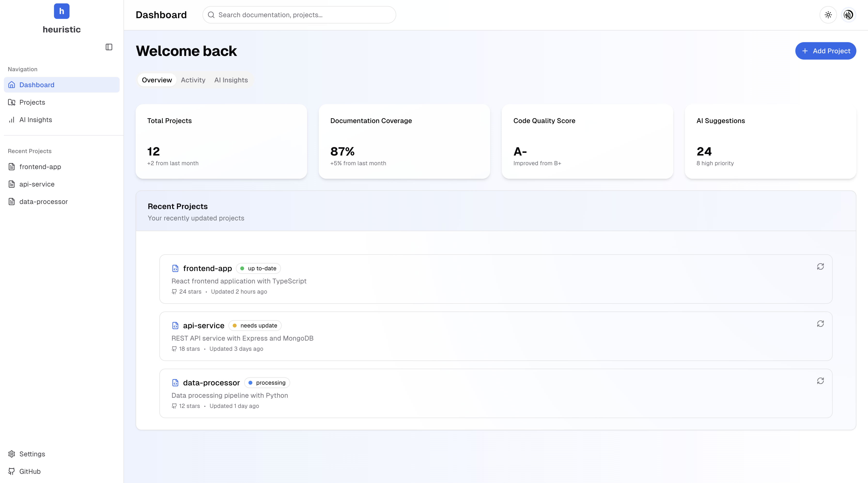
Task: Focus the search documentation field
Action: coord(303,15)
